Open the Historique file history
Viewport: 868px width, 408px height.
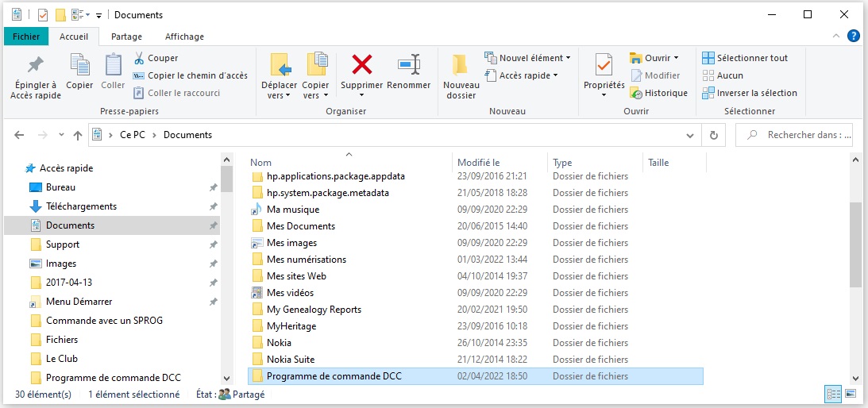(659, 93)
